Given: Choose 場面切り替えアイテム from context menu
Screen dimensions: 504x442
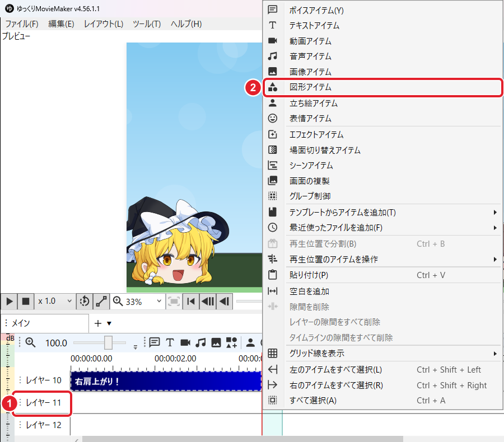Looking at the screenshot, I should [x=382, y=150].
